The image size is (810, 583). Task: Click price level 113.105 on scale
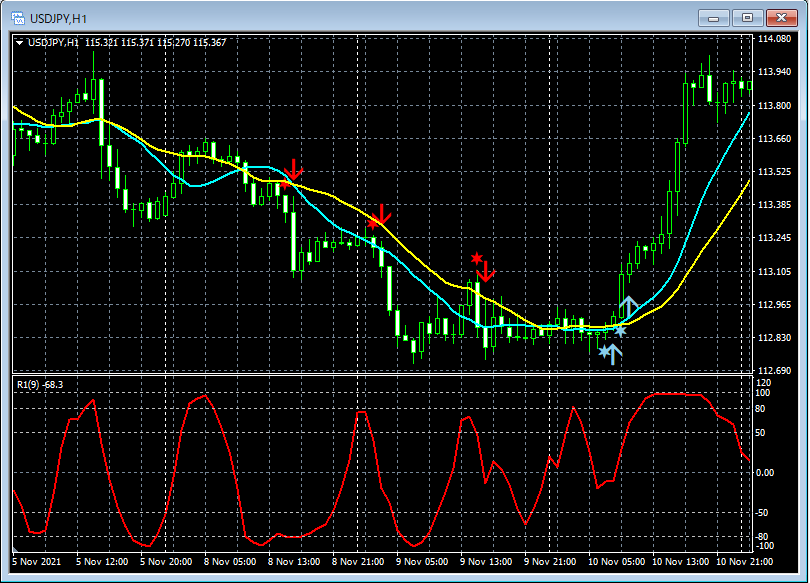[x=774, y=272]
